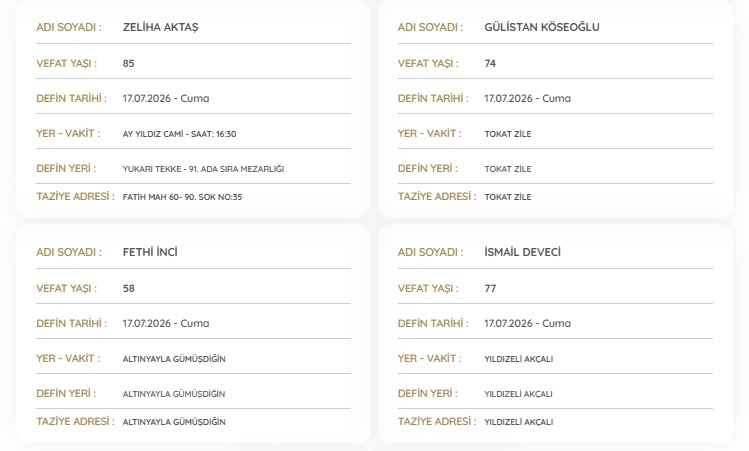The height and width of the screenshot is (451, 749).
Task: Select YUKARI TEKKE - 91. ADA SIRA MEZARLIĞI
Action: click(203, 169)
